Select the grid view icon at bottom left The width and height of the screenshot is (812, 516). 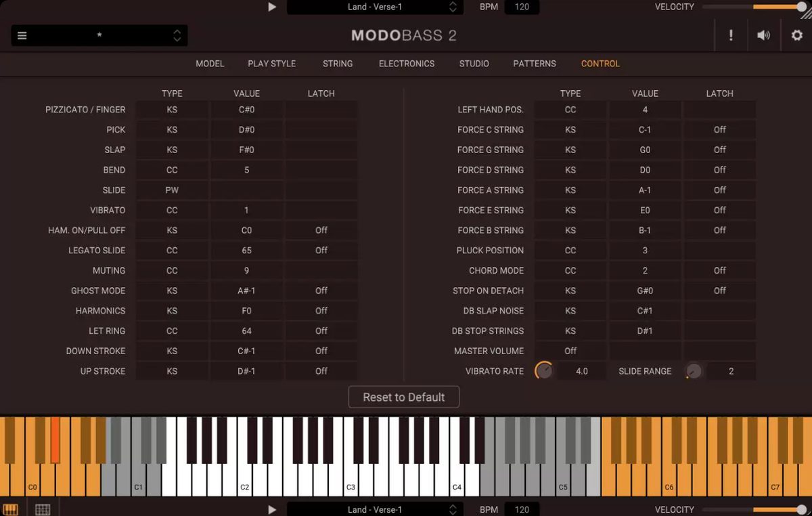coord(43,509)
